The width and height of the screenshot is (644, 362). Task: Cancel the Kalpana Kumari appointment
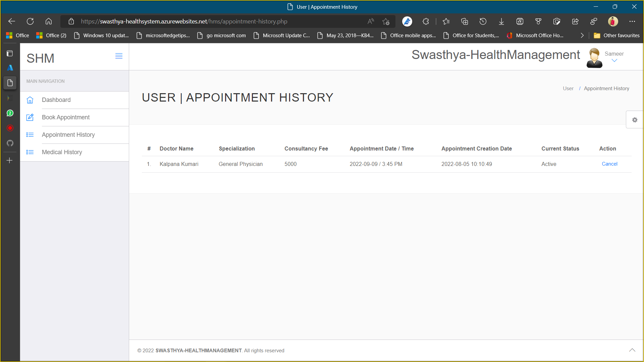pos(609,164)
